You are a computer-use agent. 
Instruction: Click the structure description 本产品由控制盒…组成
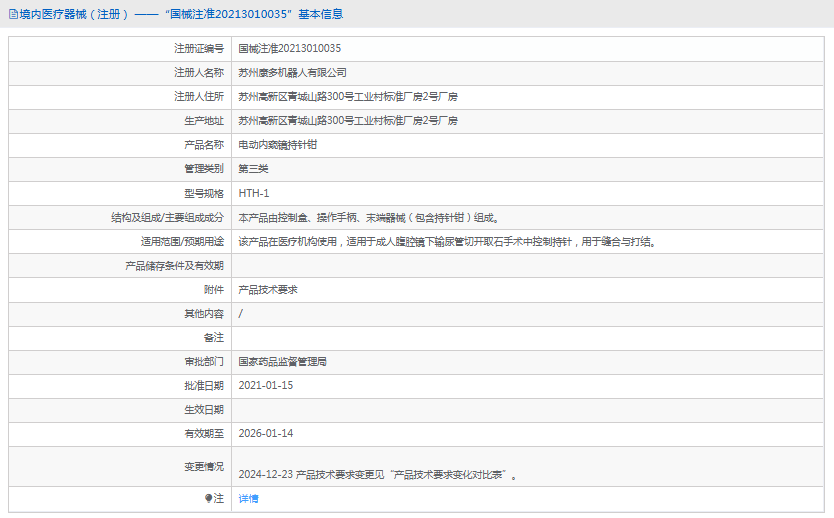[x=369, y=218]
